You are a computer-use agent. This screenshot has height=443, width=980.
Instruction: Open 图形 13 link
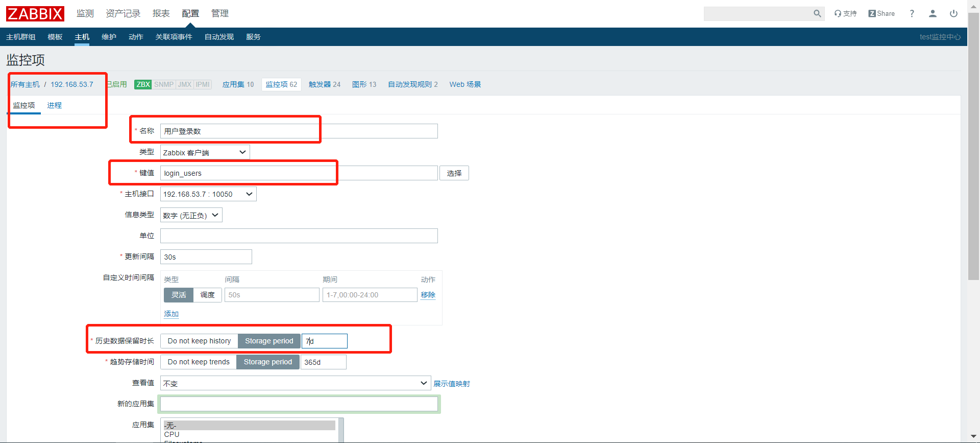(364, 84)
